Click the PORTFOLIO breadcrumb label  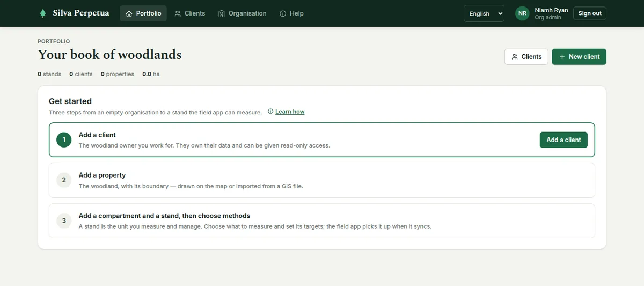54,41
